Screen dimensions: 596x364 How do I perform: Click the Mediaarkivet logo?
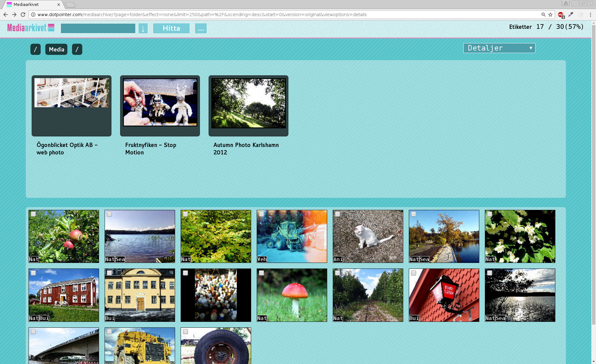tap(31, 28)
